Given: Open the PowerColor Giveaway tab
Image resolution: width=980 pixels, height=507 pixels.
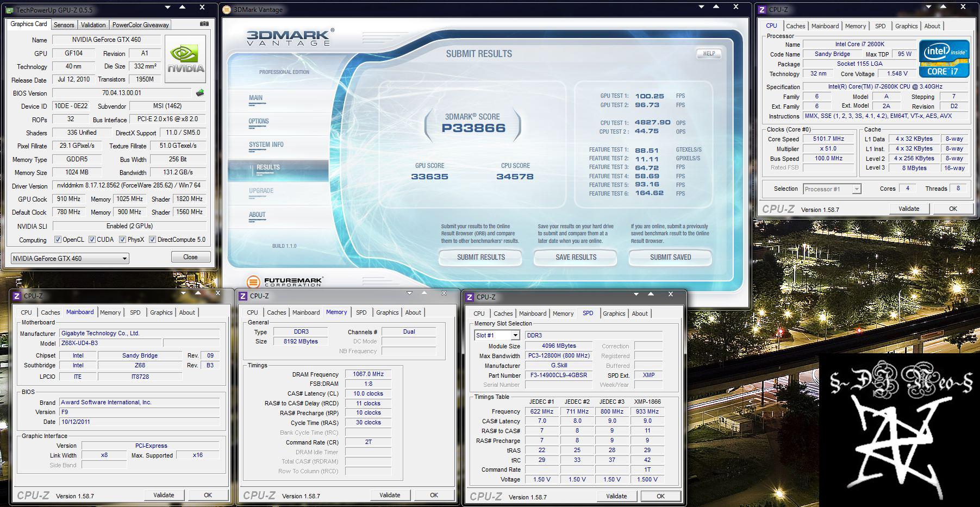Looking at the screenshot, I should pos(141,25).
